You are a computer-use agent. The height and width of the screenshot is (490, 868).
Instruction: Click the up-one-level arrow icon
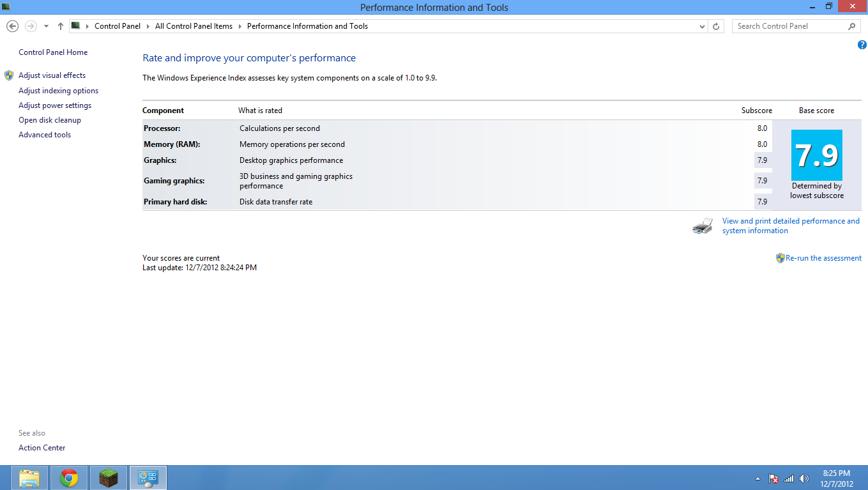click(x=61, y=26)
